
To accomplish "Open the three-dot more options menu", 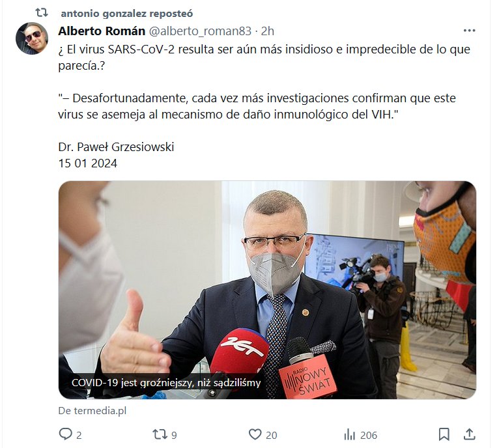I will [469, 31].
